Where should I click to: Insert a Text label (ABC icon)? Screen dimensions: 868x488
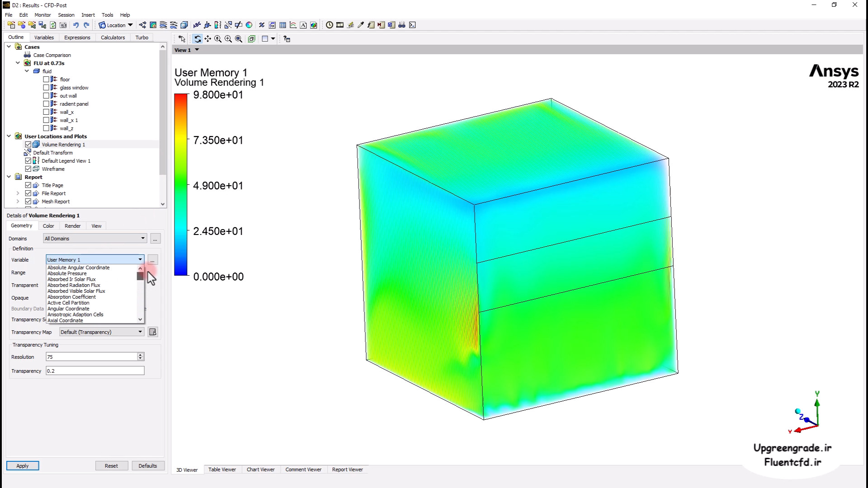(197, 25)
